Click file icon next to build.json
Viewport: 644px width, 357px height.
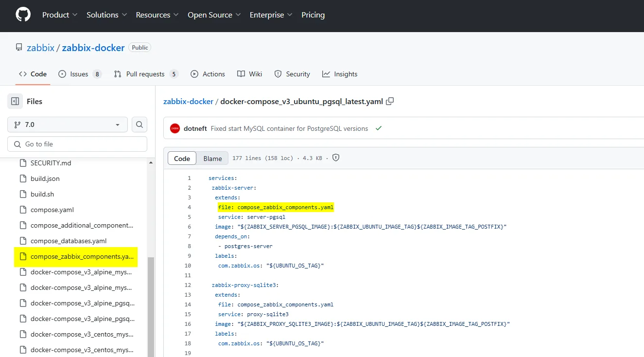coord(22,178)
